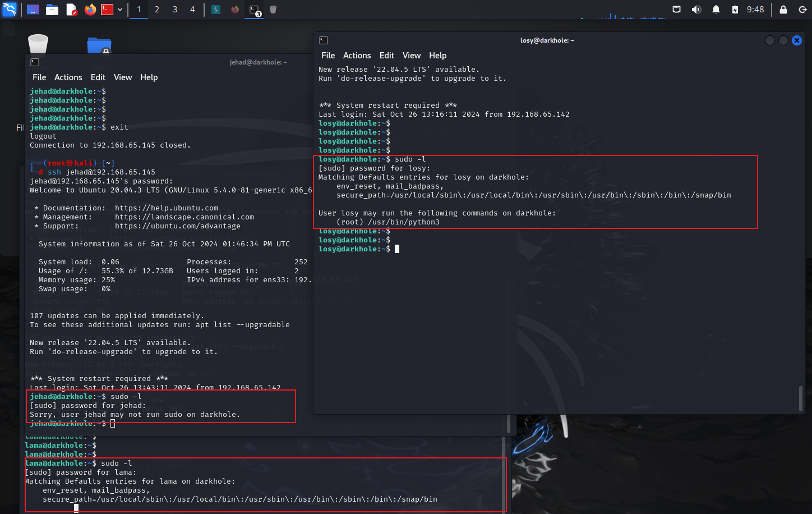Image resolution: width=812 pixels, height=514 pixels.
Task: Click 'Connection to 192.168.65.145 closed.' text
Action: pyautogui.click(x=110, y=145)
